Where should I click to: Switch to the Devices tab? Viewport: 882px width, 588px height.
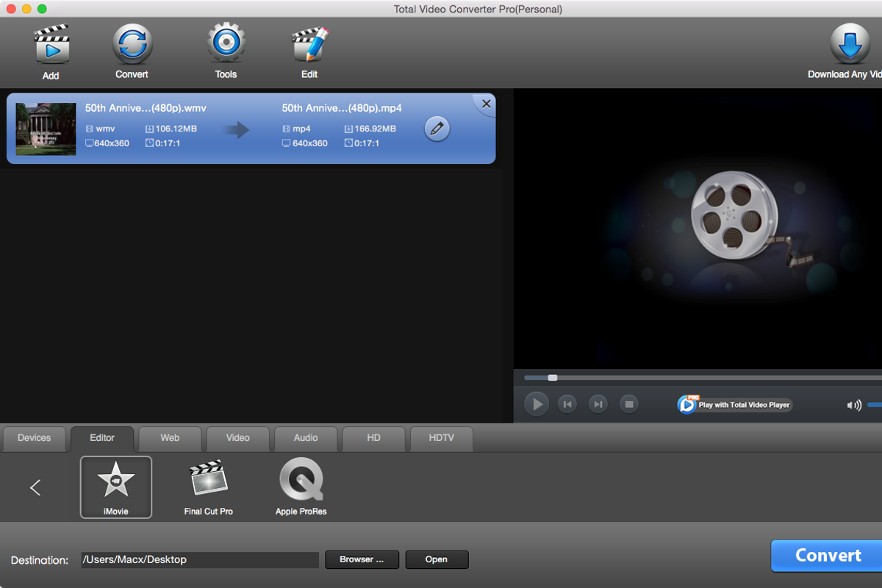(35, 438)
